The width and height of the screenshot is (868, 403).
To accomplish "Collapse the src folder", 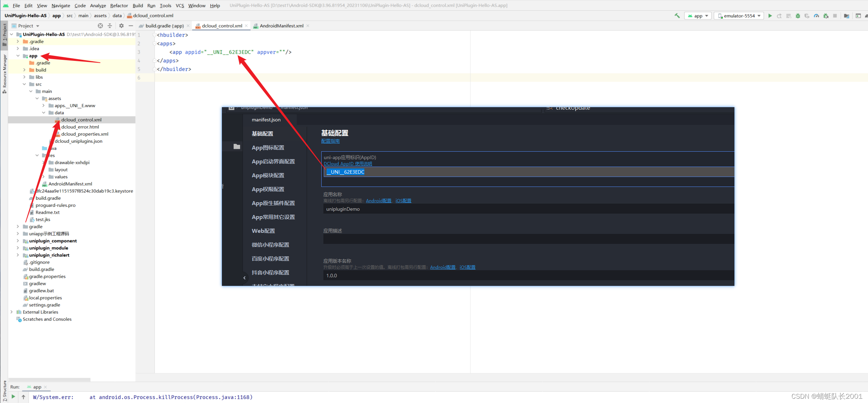I will pos(24,84).
